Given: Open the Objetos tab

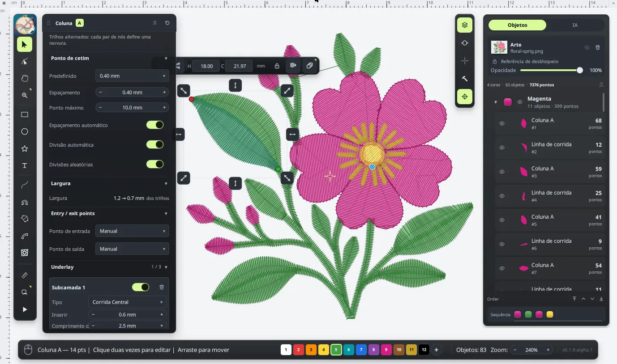Looking at the screenshot, I should click(517, 25).
